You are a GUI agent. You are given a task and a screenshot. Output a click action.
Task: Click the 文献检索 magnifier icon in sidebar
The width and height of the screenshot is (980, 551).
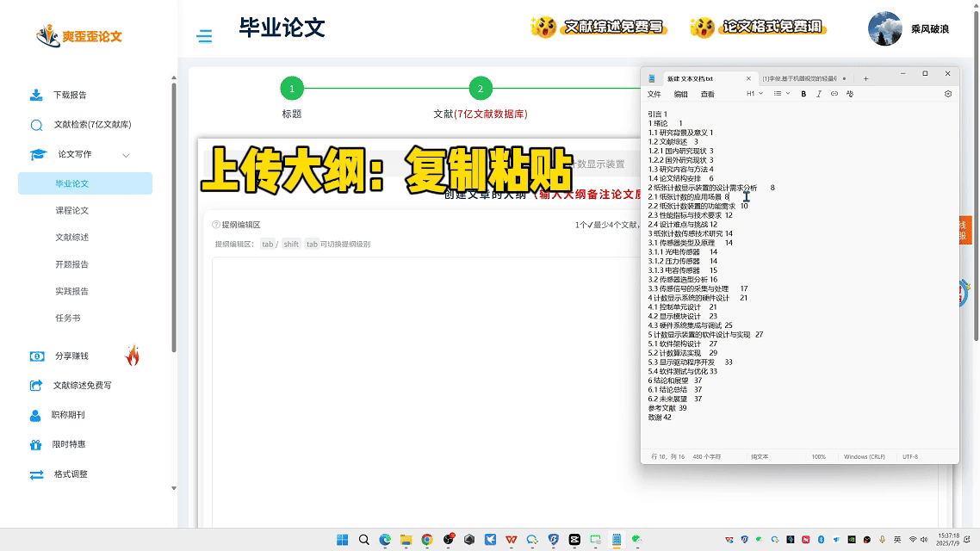click(x=36, y=125)
